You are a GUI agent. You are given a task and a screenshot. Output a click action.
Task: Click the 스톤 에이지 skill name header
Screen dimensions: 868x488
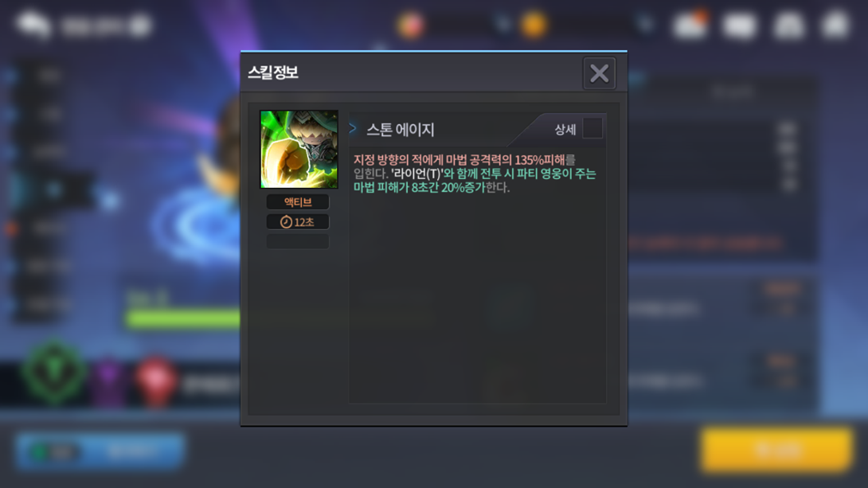tap(401, 130)
